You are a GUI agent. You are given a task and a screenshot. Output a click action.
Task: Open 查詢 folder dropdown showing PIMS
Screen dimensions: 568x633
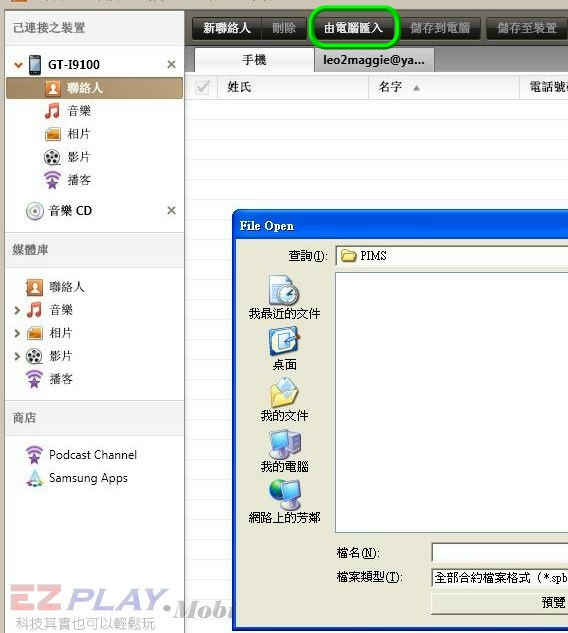click(452, 256)
